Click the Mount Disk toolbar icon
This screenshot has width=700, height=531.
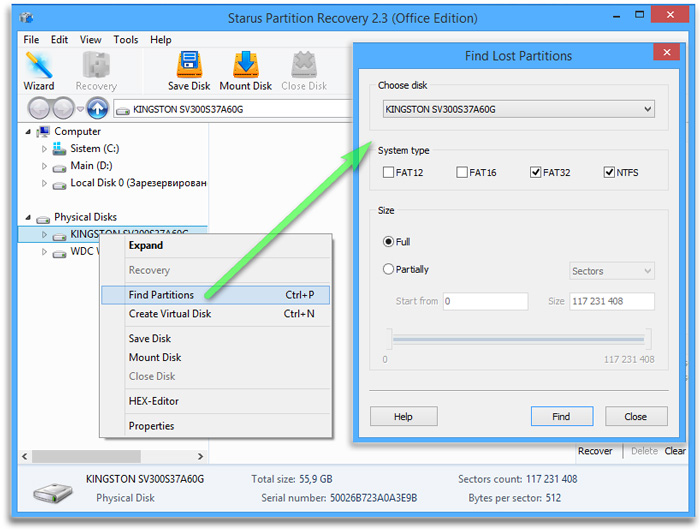click(245, 69)
